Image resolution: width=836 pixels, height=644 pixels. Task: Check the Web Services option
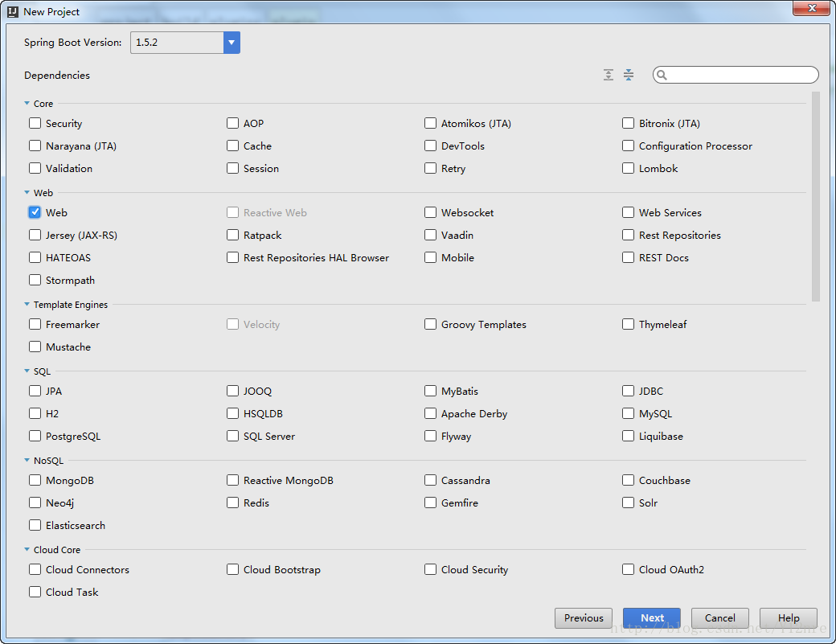[628, 212]
